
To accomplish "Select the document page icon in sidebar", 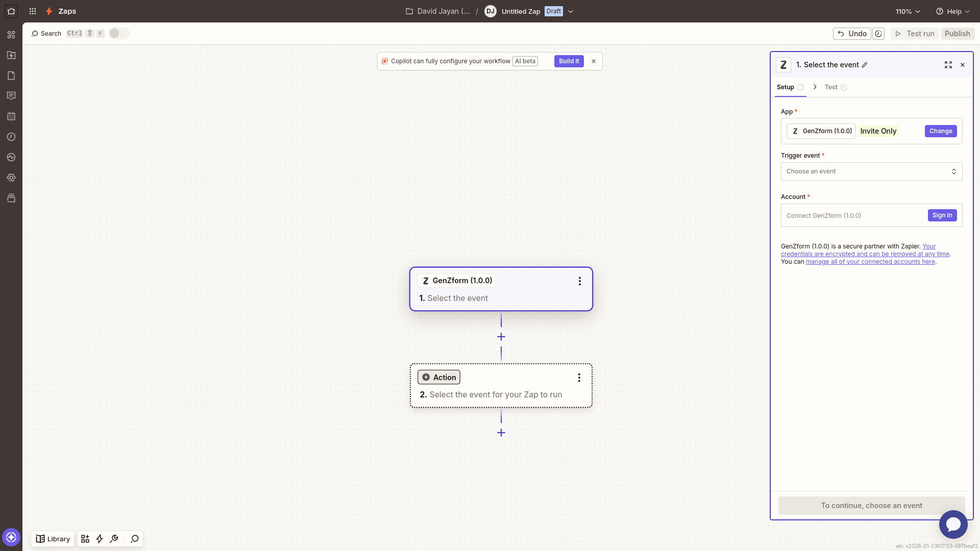I will click(11, 76).
